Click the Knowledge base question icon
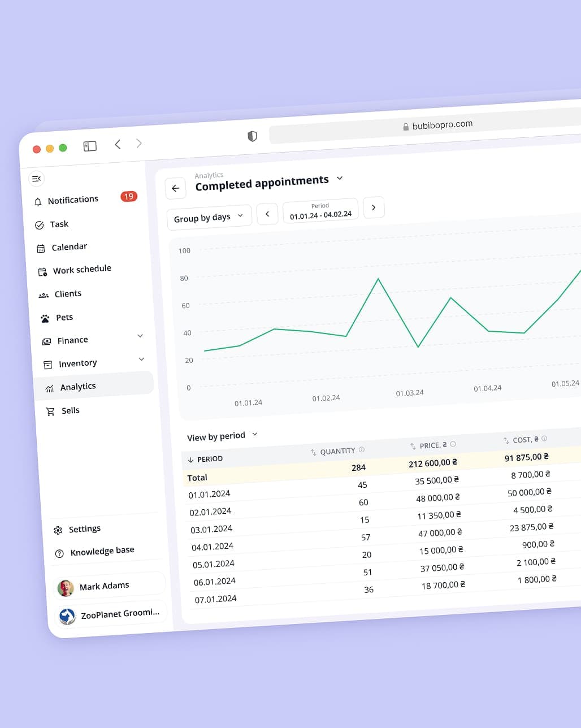This screenshot has height=728, width=581. pos(59,553)
